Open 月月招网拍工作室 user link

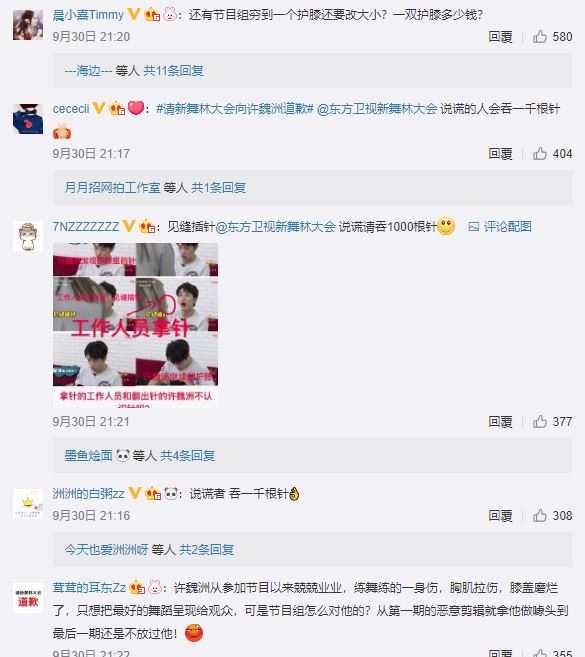(x=112, y=187)
